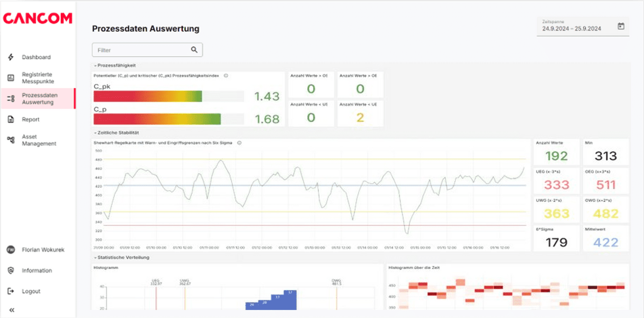Collapse the Zeitliche Stabilität section
This screenshot has width=644, height=318.
click(x=95, y=133)
